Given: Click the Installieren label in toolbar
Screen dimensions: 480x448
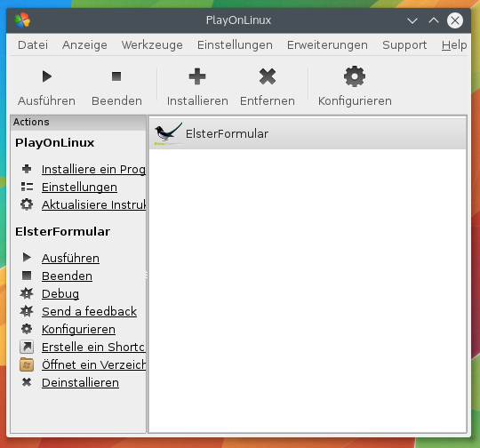Looking at the screenshot, I should pos(197,101).
